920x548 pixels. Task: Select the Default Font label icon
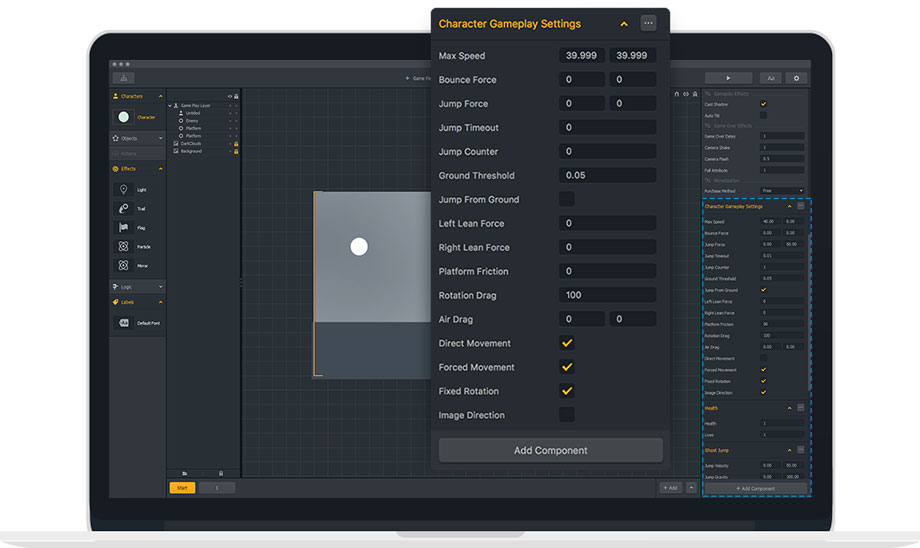124,323
